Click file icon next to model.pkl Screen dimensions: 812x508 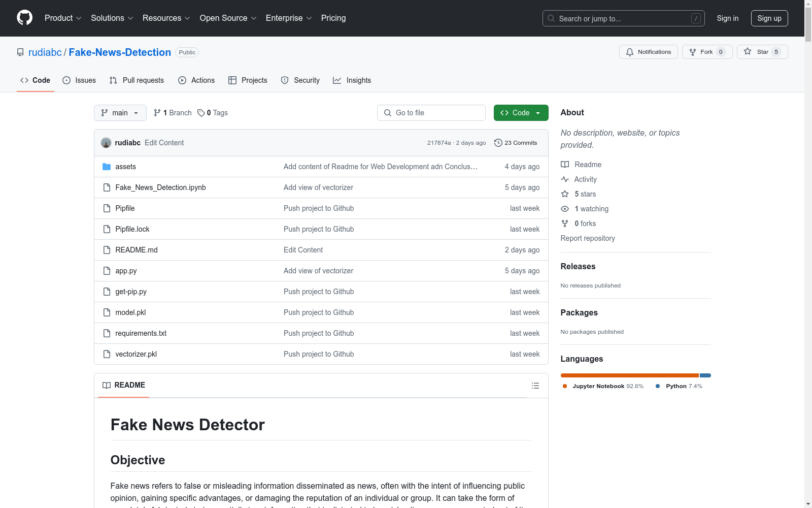[107, 312]
